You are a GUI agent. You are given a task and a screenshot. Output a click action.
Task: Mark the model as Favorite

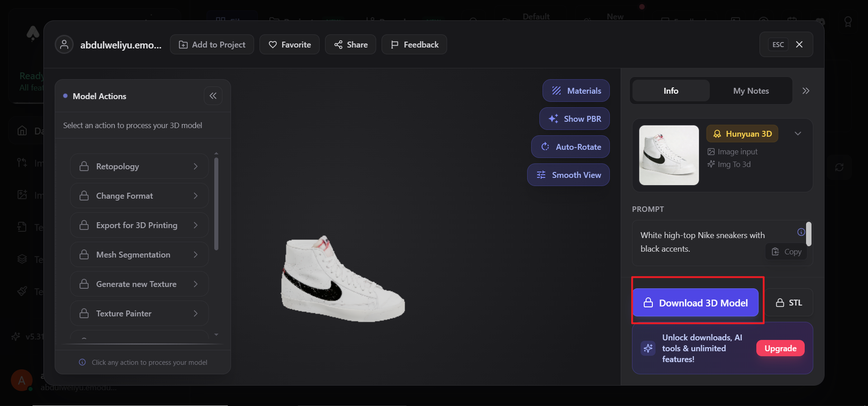pyautogui.click(x=289, y=44)
